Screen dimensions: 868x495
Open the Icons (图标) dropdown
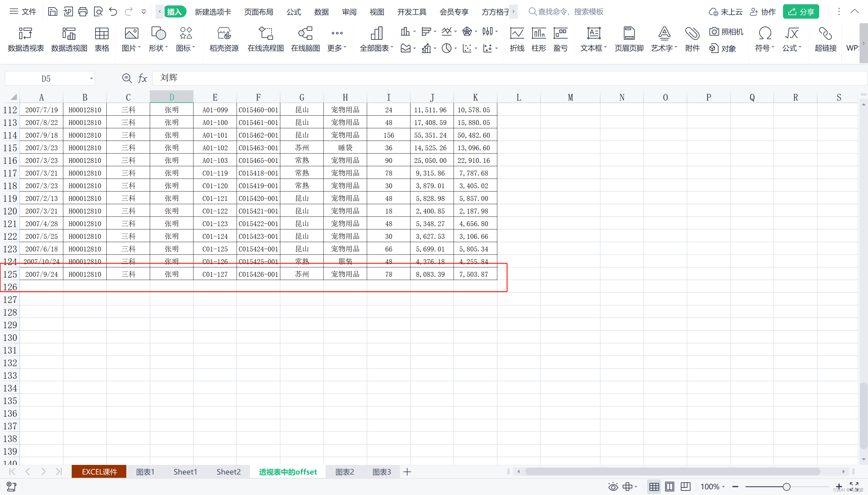185,39
